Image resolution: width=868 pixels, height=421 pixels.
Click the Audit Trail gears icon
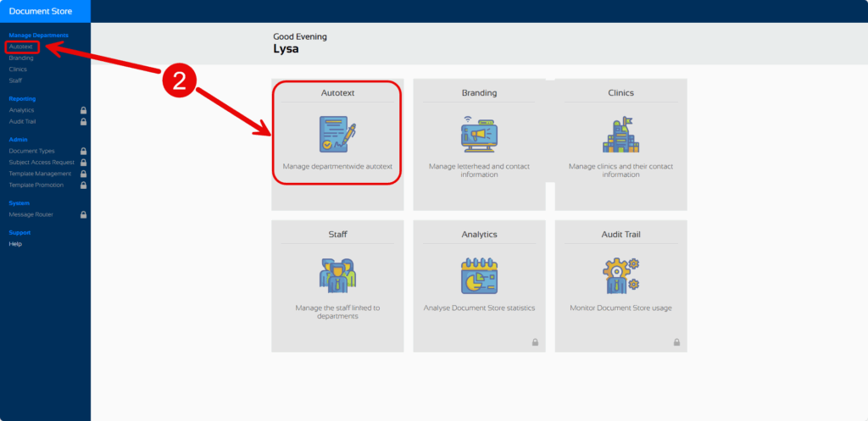(x=620, y=275)
